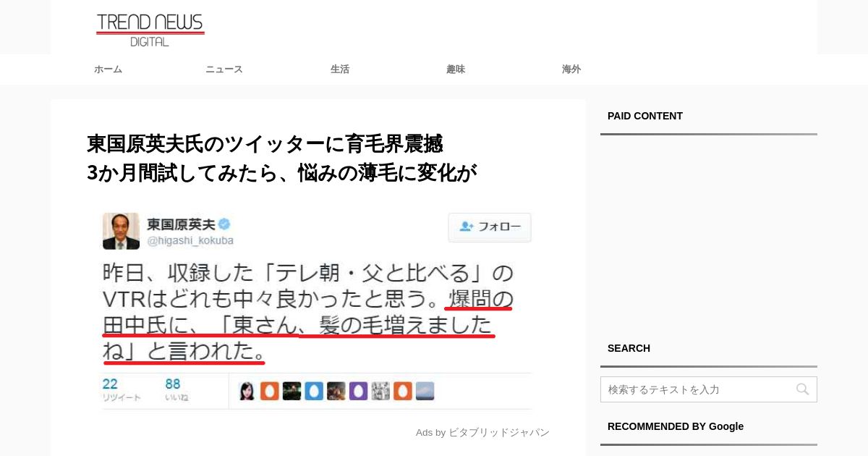Open the 生活 category
868x456 pixels.
340,69
